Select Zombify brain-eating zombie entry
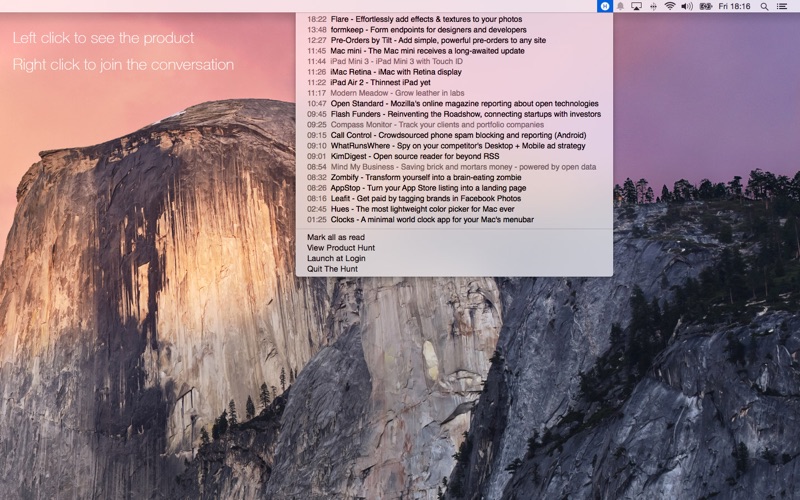 454,178
